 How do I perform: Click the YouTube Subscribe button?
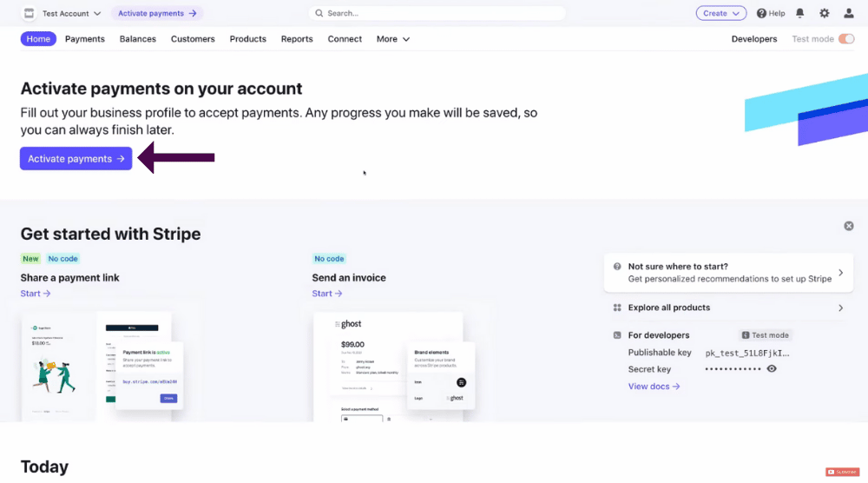pyautogui.click(x=843, y=472)
